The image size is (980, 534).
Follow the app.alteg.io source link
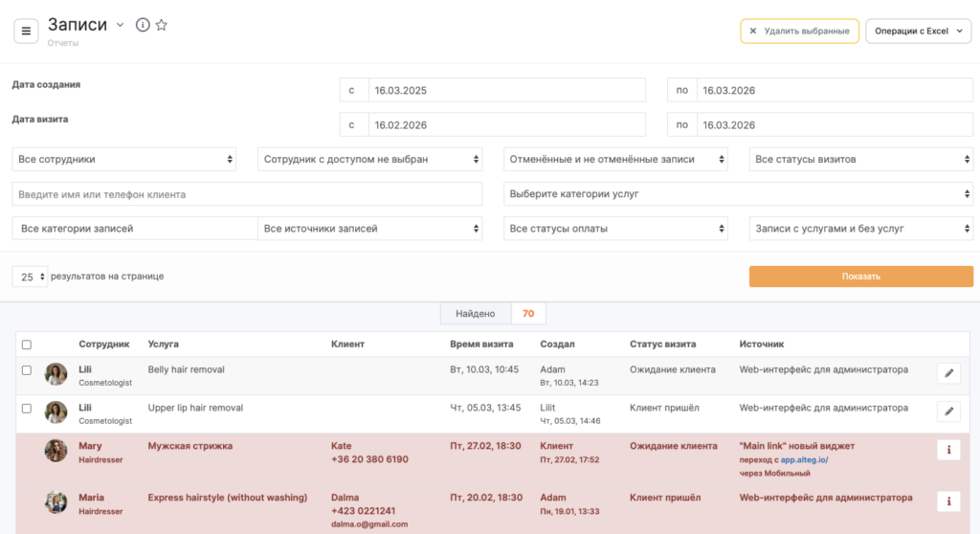coord(804,459)
